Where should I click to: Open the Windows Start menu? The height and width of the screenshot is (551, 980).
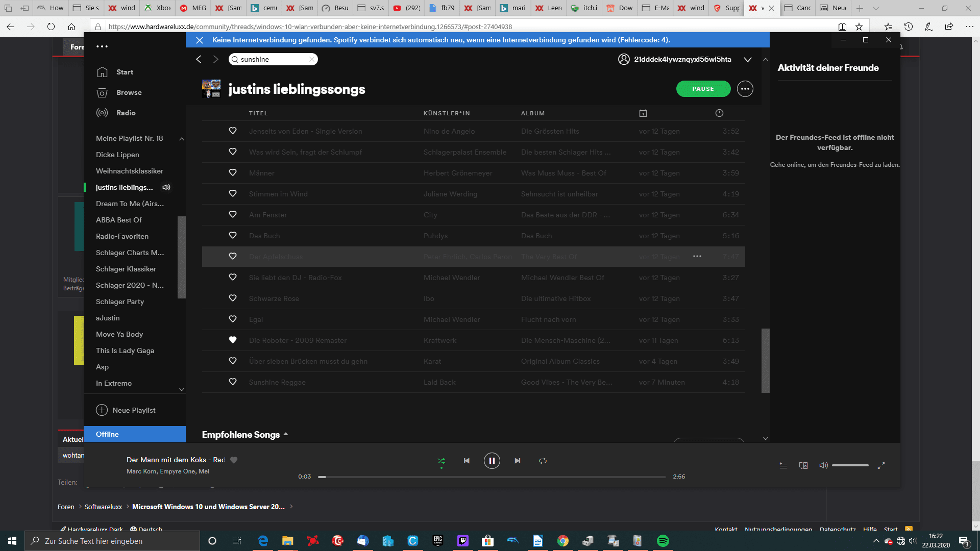tap(12, 541)
